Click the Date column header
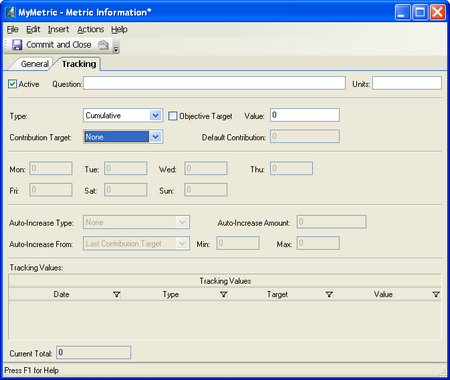450x380 pixels. pyautogui.click(x=61, y=294)
